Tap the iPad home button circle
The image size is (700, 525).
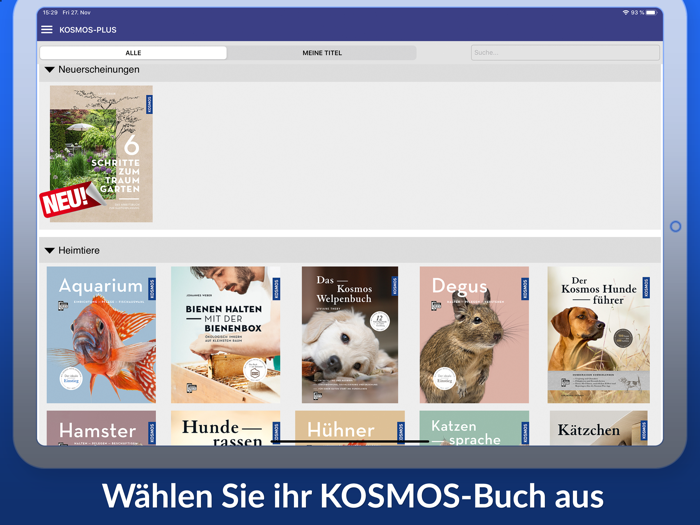(x=675, y=227)
